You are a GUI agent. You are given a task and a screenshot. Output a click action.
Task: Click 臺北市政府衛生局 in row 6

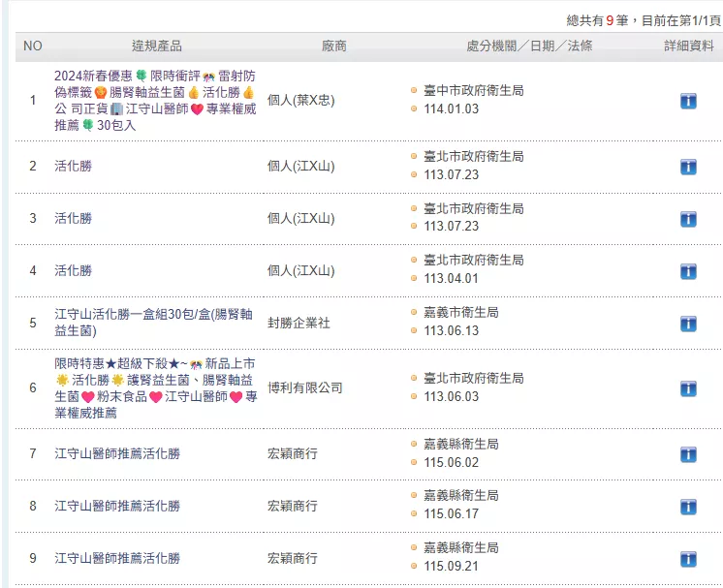(474, 379)
